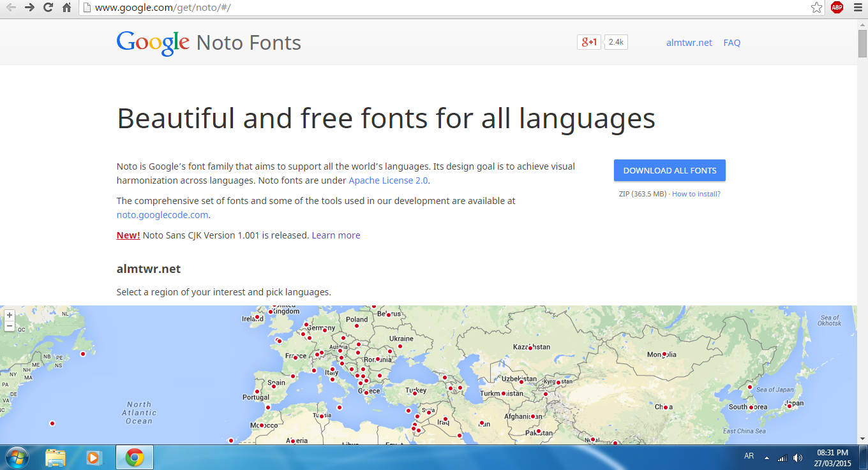Zoom out on the map with minus
Screen dimensions: 868x470
point(10,326)
